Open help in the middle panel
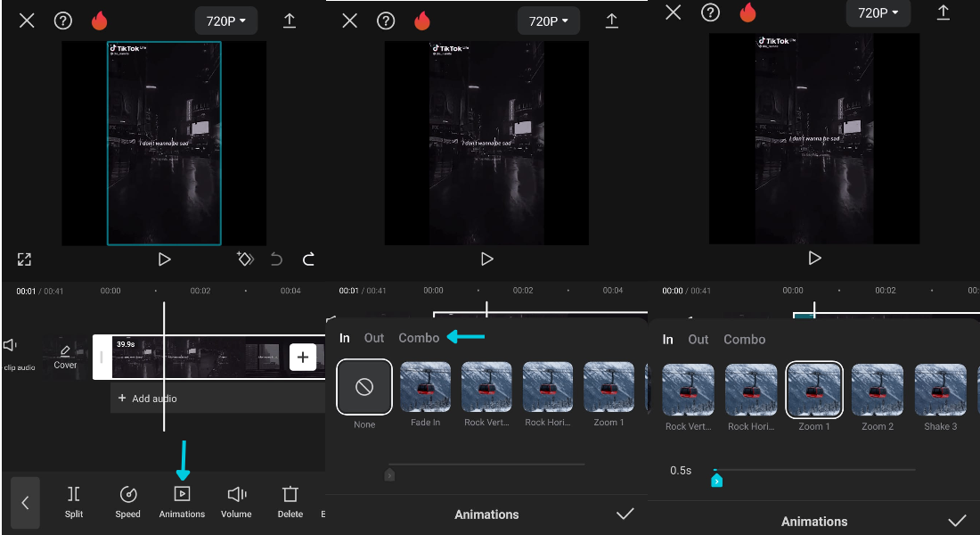 [x=386, y=21]
